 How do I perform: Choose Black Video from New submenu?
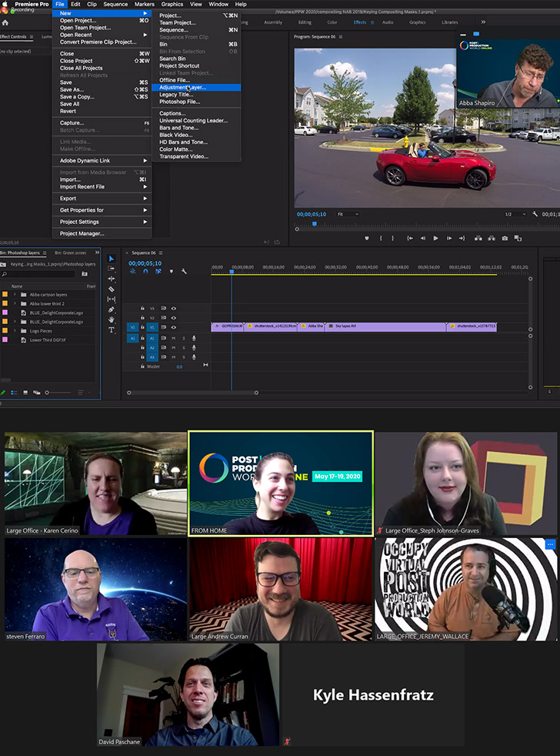coord(196,135)
